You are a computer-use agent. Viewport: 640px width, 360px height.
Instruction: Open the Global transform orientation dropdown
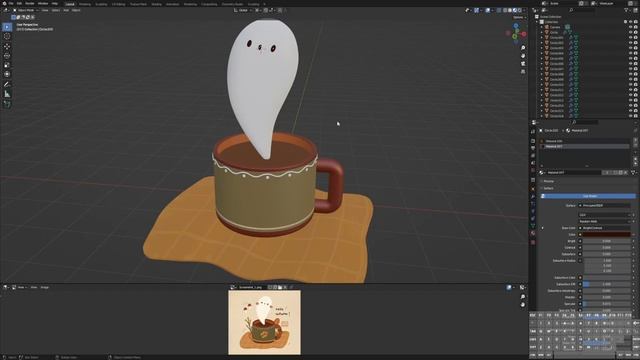point(243,10)
